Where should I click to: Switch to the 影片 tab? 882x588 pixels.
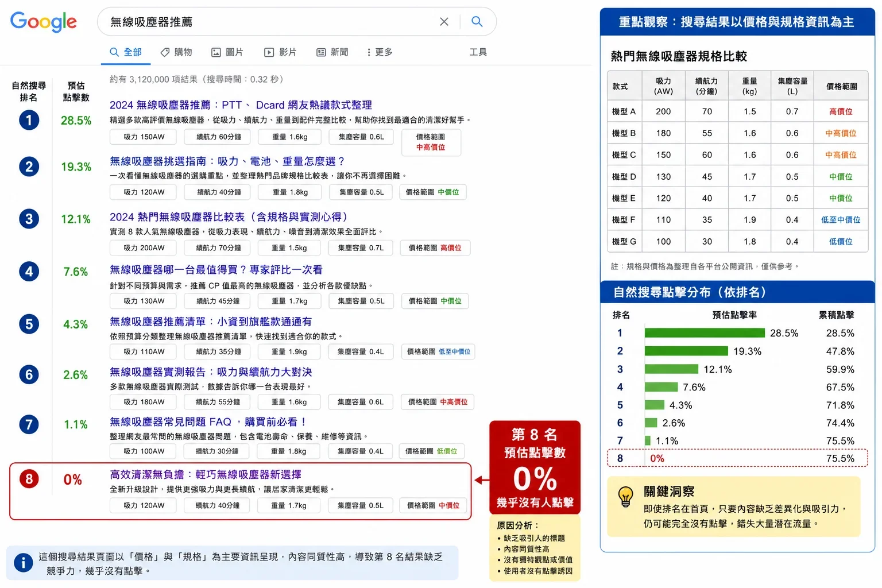[280, 52]
